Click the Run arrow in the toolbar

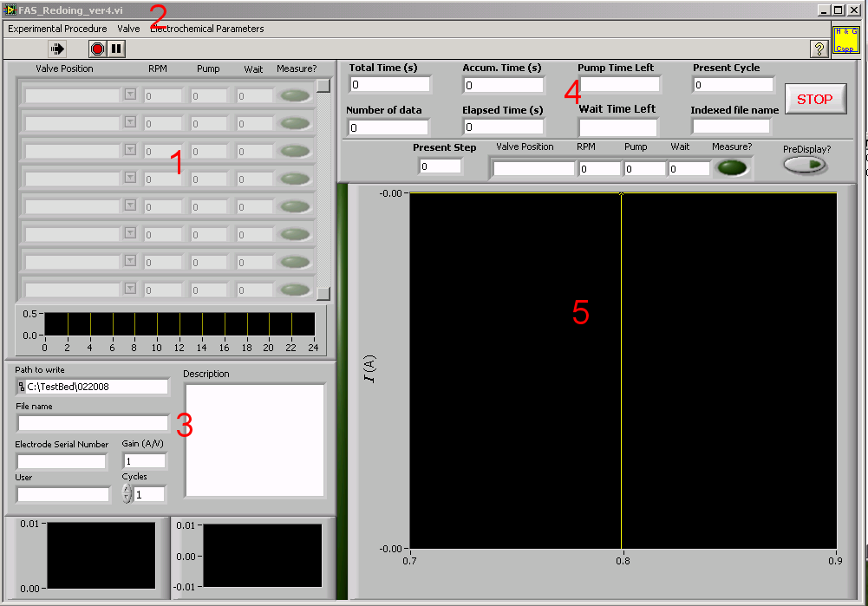tap(57, 49)
